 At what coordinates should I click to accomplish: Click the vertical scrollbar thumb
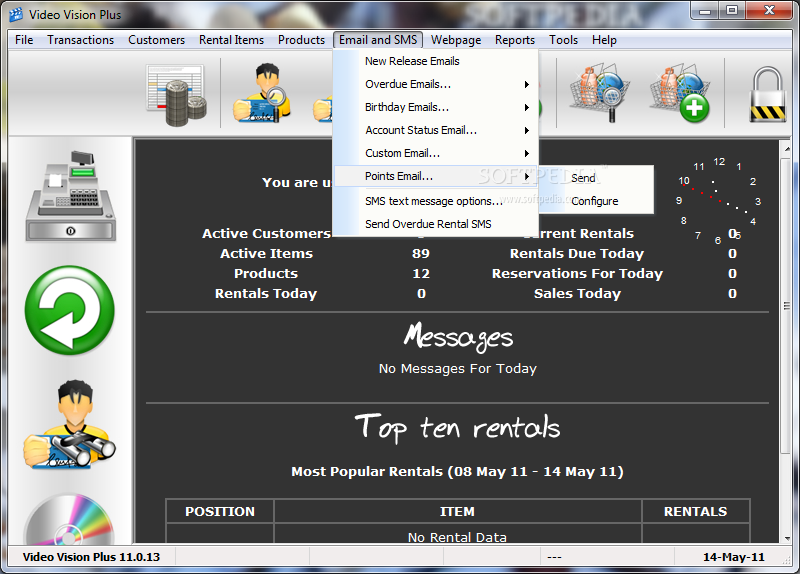(787, 306)
